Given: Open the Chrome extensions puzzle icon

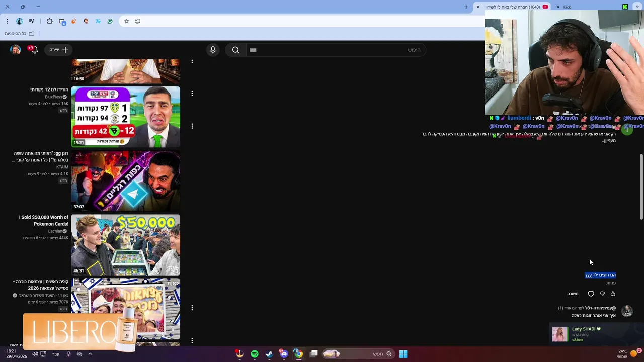Looking at the screenshot, I should (49, 21).
